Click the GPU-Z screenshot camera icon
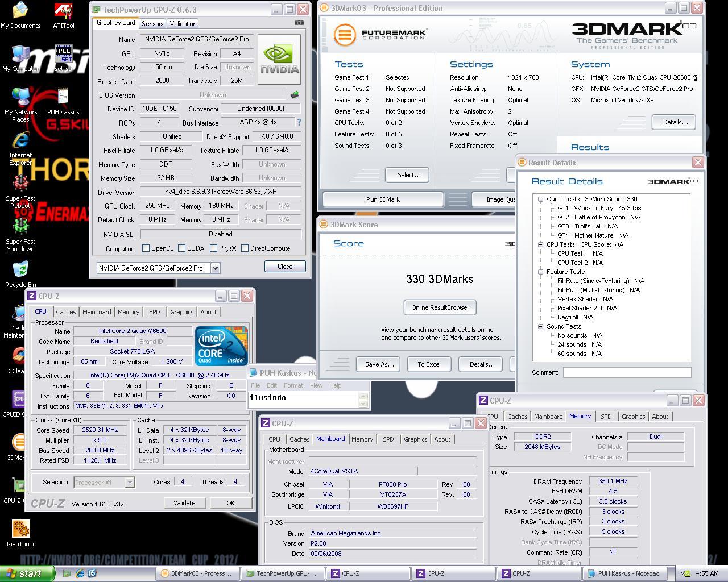The width and height of the screenshot is (728, 582). 299,23
